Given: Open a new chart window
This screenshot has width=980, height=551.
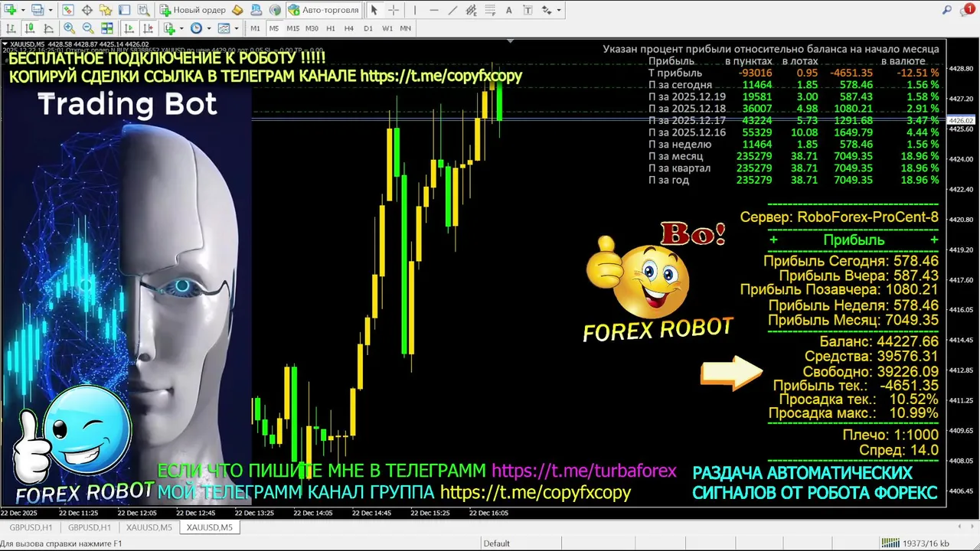Looking at the screenshot, I should [11, 10].
